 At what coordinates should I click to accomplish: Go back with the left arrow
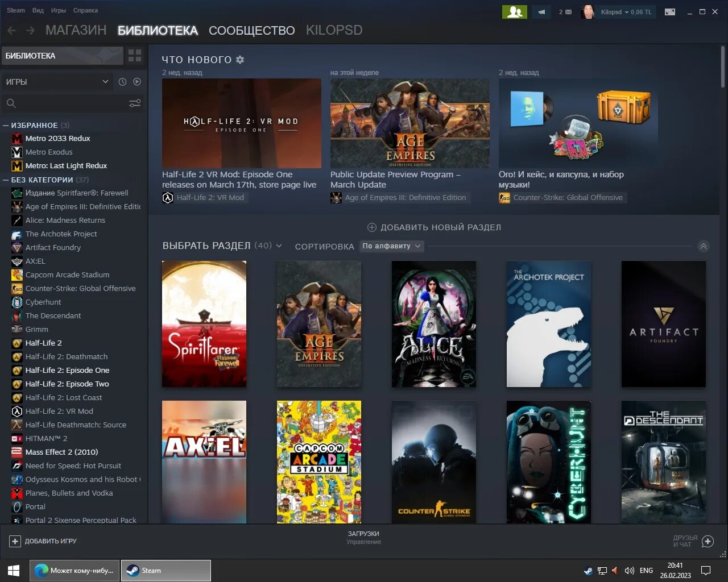pyautogui.click(x=11, y=30)
